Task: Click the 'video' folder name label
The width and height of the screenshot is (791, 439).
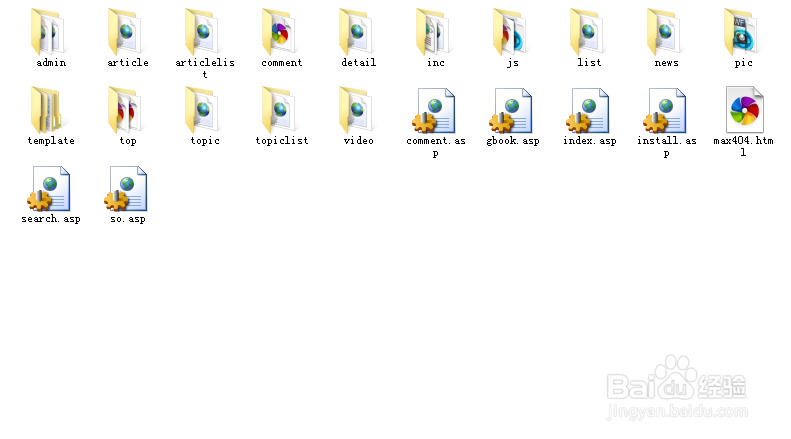Action: tap(359, 141)
